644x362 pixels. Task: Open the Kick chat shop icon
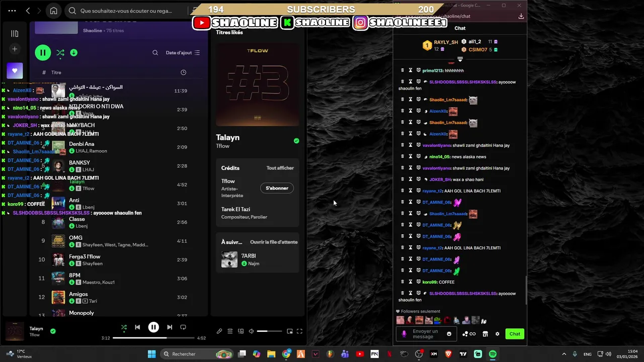point(485,334)
